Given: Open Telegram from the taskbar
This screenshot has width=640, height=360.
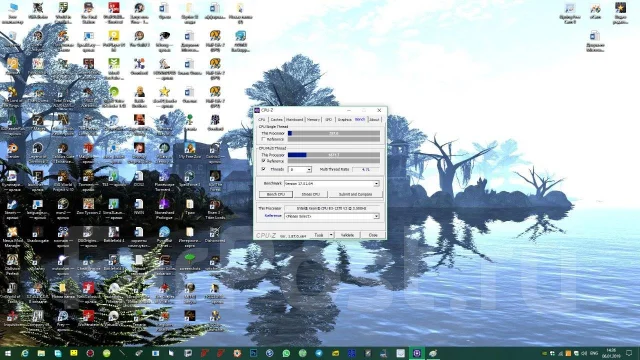Looking at the screenshot, I should (x=319, y=353).
